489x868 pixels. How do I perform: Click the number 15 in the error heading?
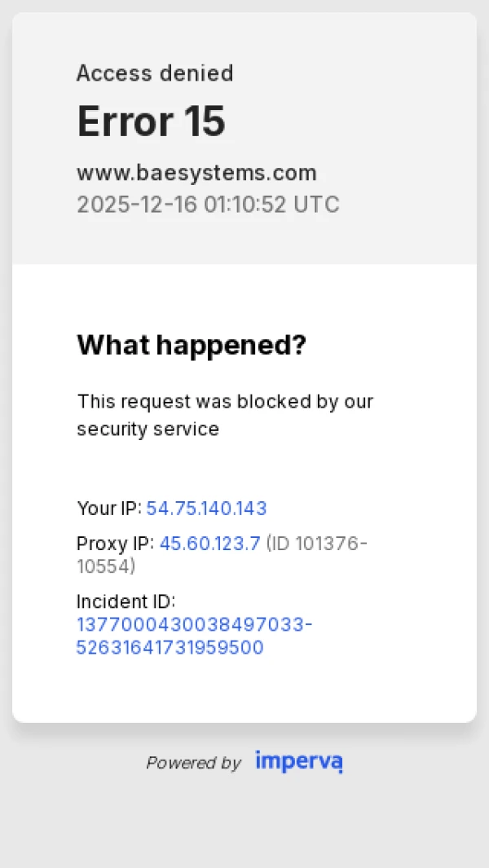pos(204,121)
